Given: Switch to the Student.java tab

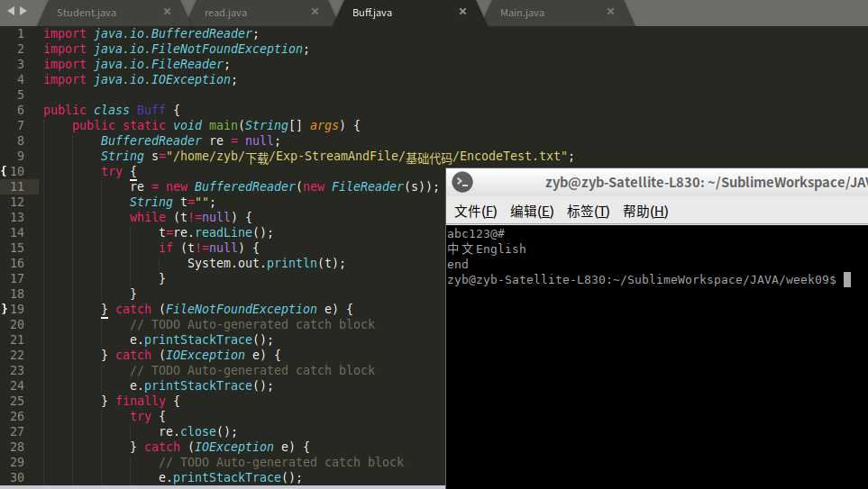Looking at the screenshot, I should coord(86,13).
